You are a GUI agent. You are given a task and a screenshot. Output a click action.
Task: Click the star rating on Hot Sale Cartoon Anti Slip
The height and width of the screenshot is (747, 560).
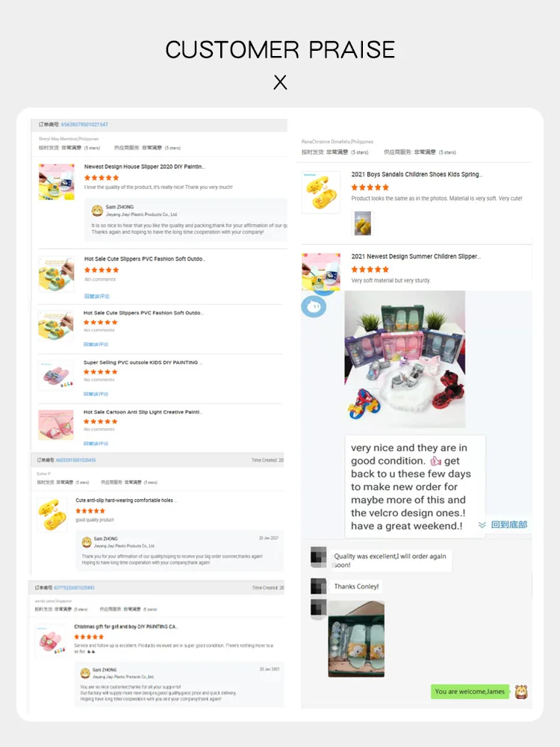point(100,421)
